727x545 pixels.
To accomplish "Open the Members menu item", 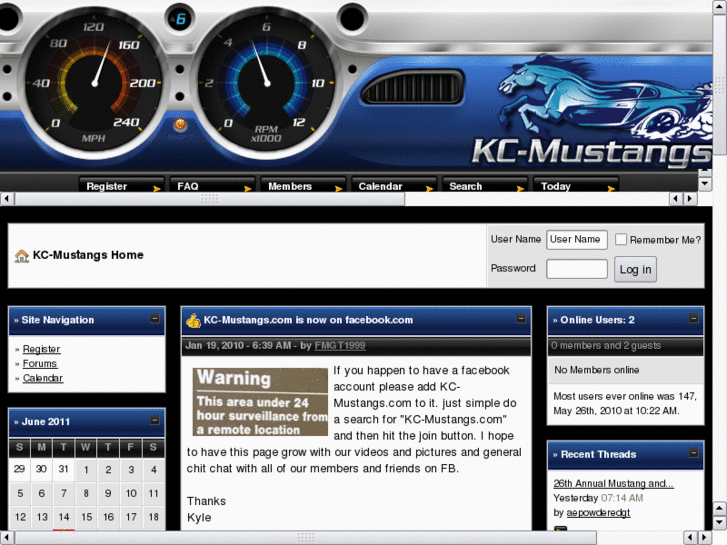I will click(x=303, y=186).
